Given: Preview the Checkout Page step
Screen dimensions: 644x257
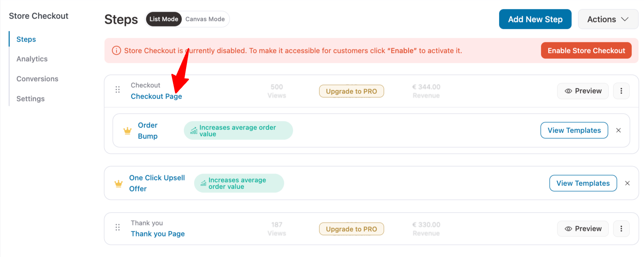Looking at the screenshot, I should pyautogui.click(x=583, y=91).
